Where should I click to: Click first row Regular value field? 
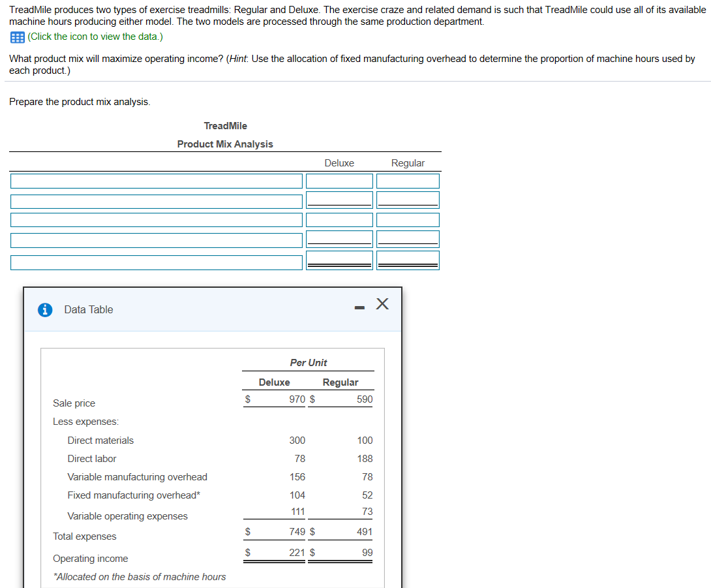pos(408,181)
